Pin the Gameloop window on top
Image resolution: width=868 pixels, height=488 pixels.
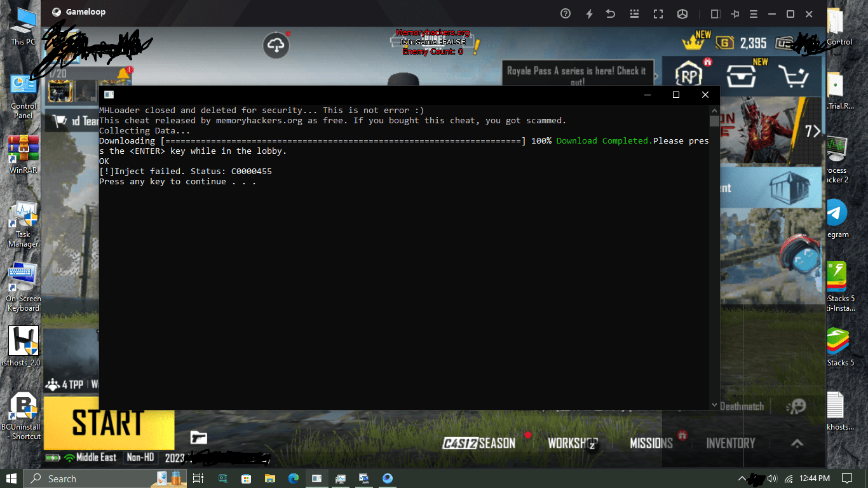pyautogui.click(x=735, y=13)
